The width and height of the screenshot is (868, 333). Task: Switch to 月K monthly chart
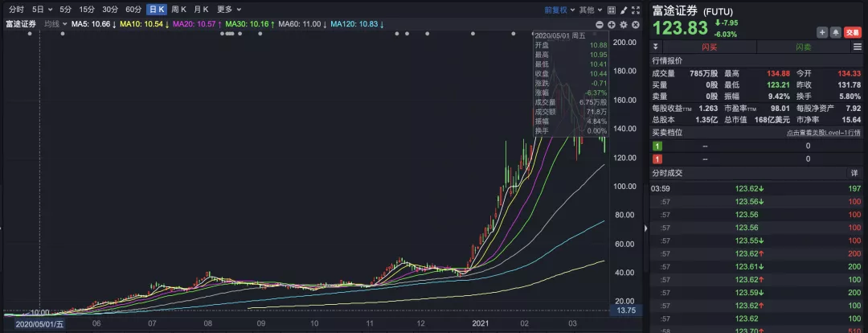[x=201, y=10]
